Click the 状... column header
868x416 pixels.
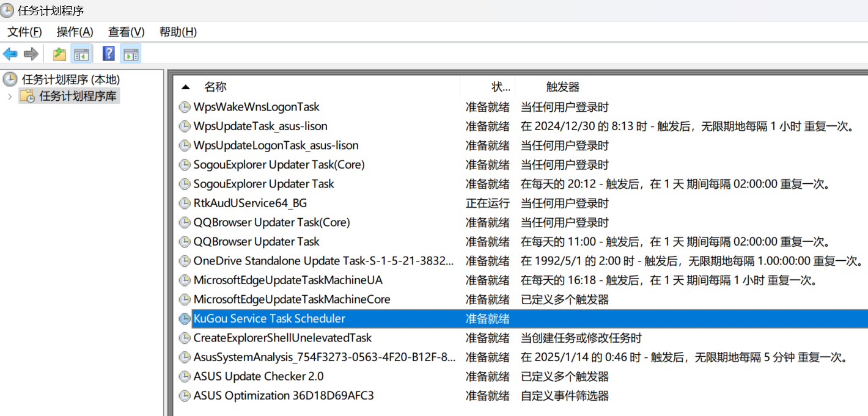point(500,86)
